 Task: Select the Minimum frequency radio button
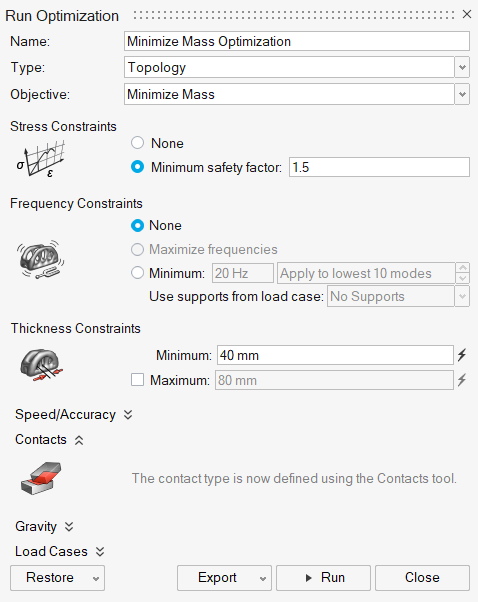click(x=137, y=273)
